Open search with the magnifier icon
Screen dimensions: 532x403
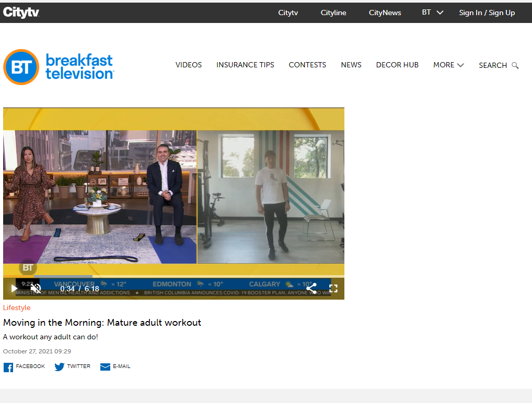(x=515, y=65)
